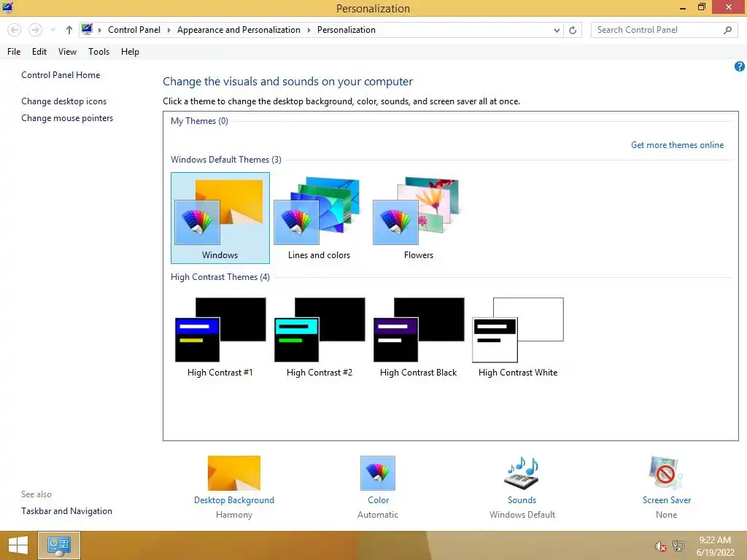Go to Control Panel Home
747x560 pixels.
[x=61, y=75]
